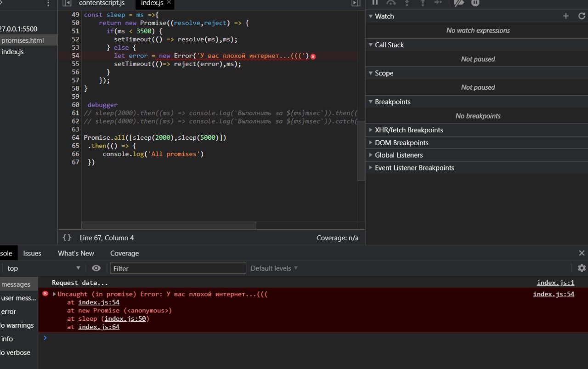
Task: Click line number 60 in the gutter
Action: [x=75, y=105]
